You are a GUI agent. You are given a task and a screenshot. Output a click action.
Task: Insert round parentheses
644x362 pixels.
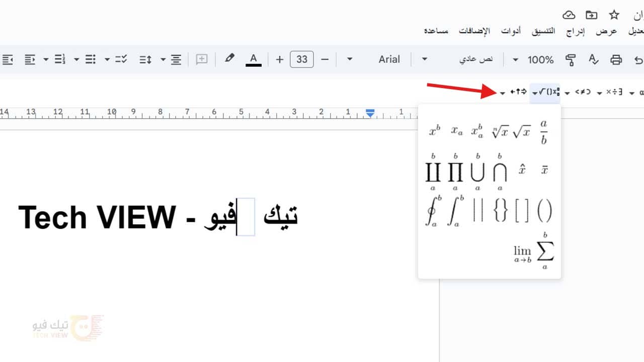click(544, 210)
